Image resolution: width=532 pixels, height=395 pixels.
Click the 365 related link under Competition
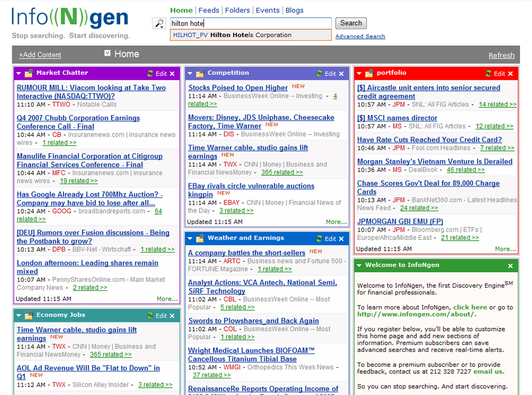coord(282,172)
